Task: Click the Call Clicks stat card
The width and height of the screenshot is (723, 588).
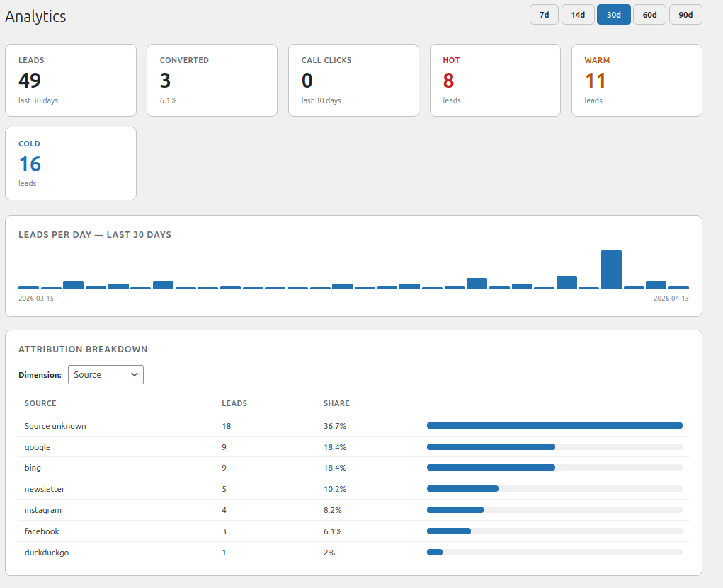Action: (x=353, y=80)
